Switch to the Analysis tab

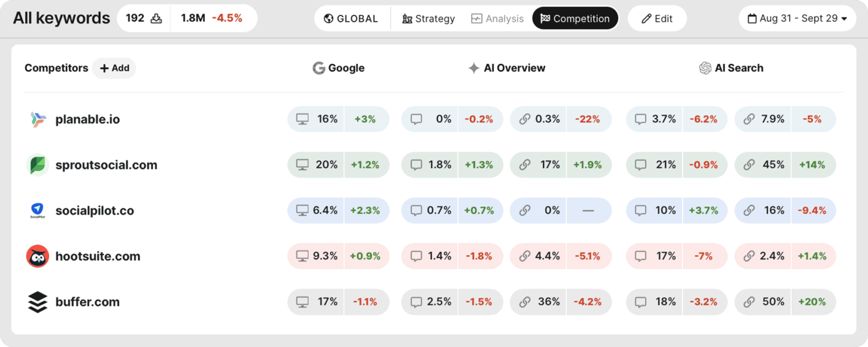497,18
